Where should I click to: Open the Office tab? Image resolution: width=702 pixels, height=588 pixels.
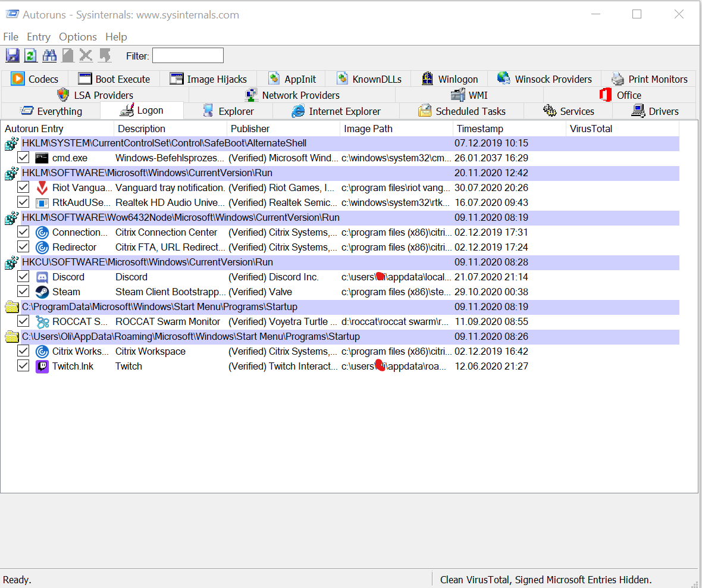point(620,95)
